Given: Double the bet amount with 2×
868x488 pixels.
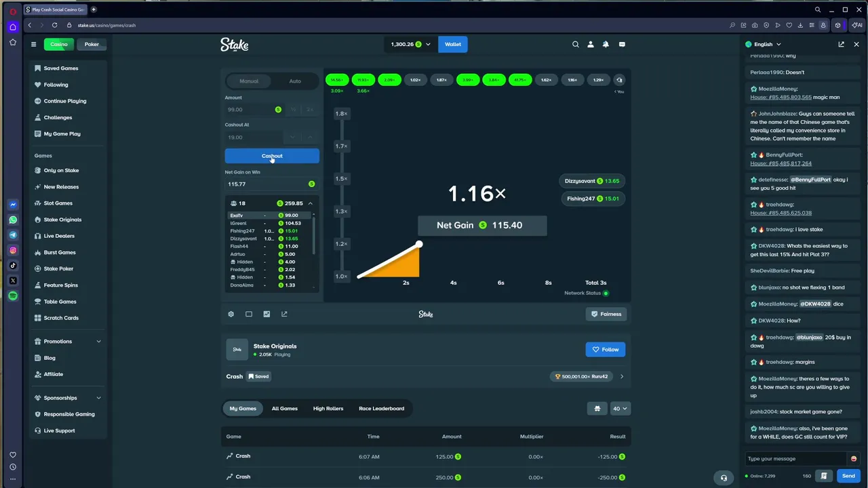Looking at the screenshot, I should coord(310,109).
